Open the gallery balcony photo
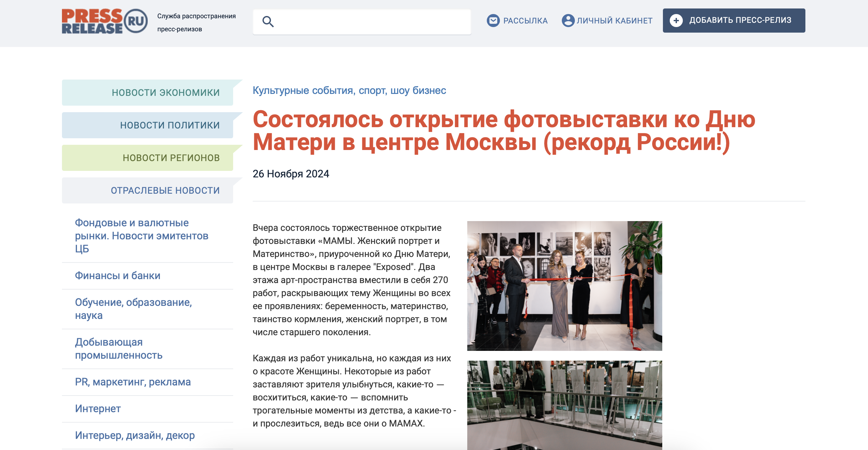This screenshot has width=868, height=450. (x=564, y=405)
